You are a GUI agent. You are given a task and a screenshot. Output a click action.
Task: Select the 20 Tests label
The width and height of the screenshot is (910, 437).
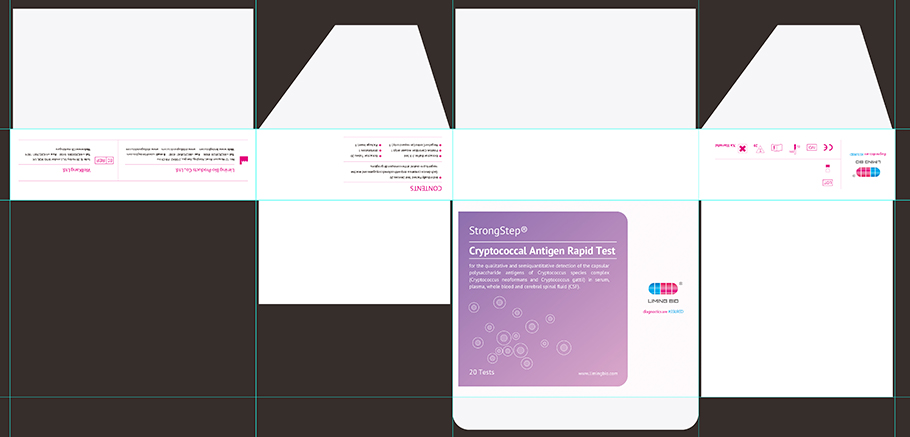[x=482, y=372]
